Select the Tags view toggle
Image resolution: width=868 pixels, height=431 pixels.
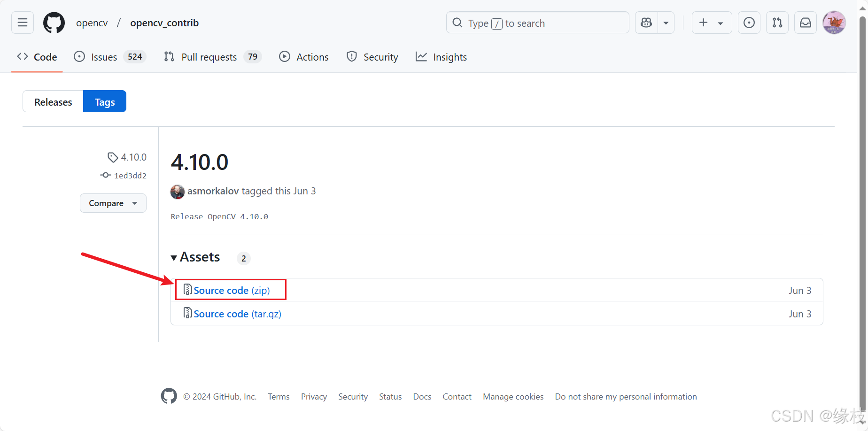(104, 101)
